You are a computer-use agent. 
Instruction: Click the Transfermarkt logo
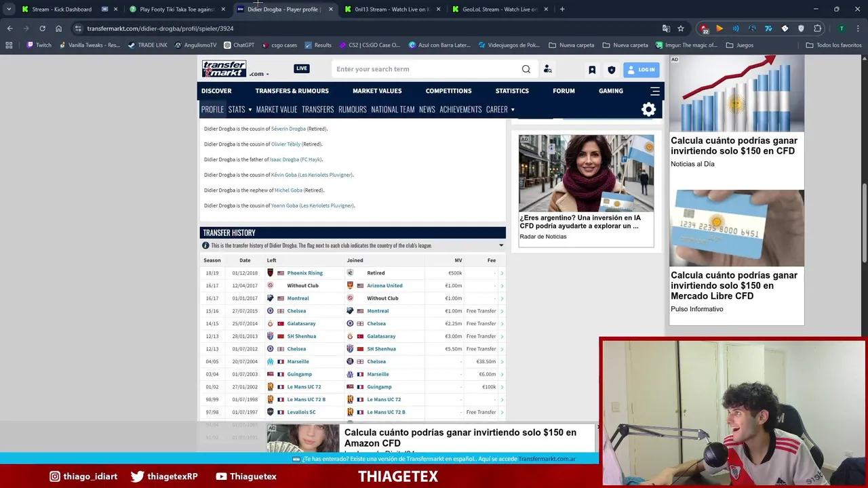tap(224, 68)
